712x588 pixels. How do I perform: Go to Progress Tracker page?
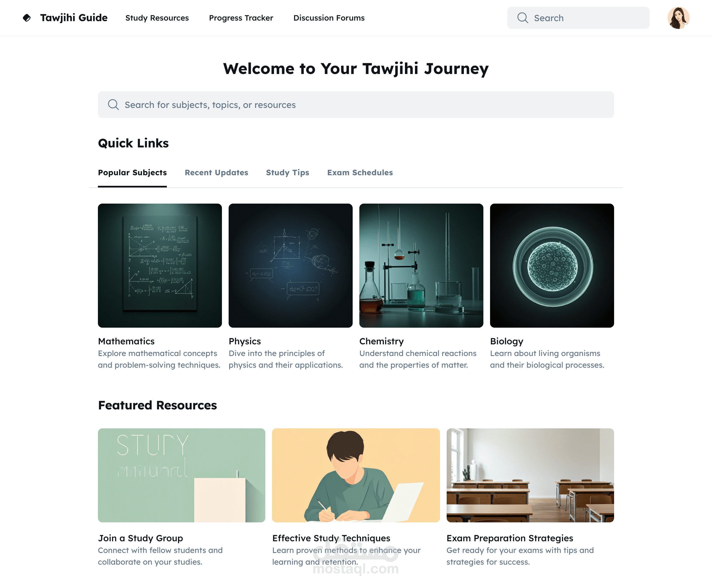pyautogui.click(x=241, y=18)
